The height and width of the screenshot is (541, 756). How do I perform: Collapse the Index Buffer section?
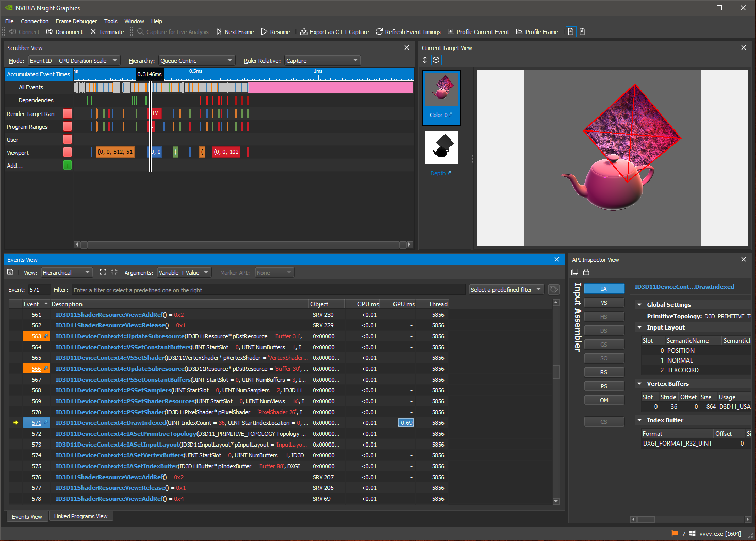click(640, 420)
